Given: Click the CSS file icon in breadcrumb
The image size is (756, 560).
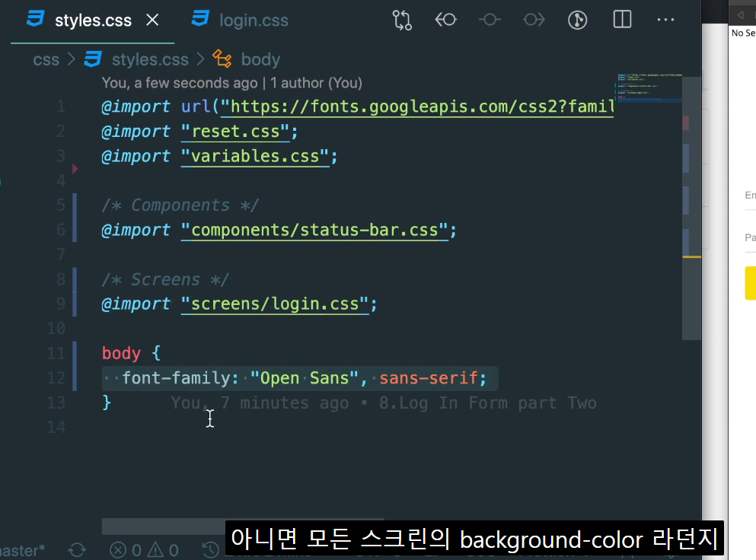Looking at the screenshot, I should (93, 59).
